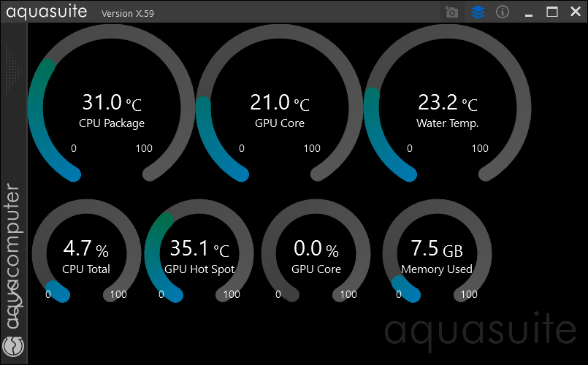Screen dimensions: 588x365
Task: Open the info icon in title bar
Action: click(502, 12)
